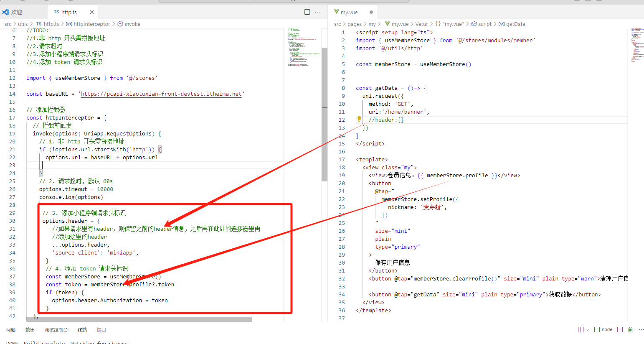The image size is (644, 344).
Task: Click '@/utils/http' import path in my.vue
Action: pos(401,48)
